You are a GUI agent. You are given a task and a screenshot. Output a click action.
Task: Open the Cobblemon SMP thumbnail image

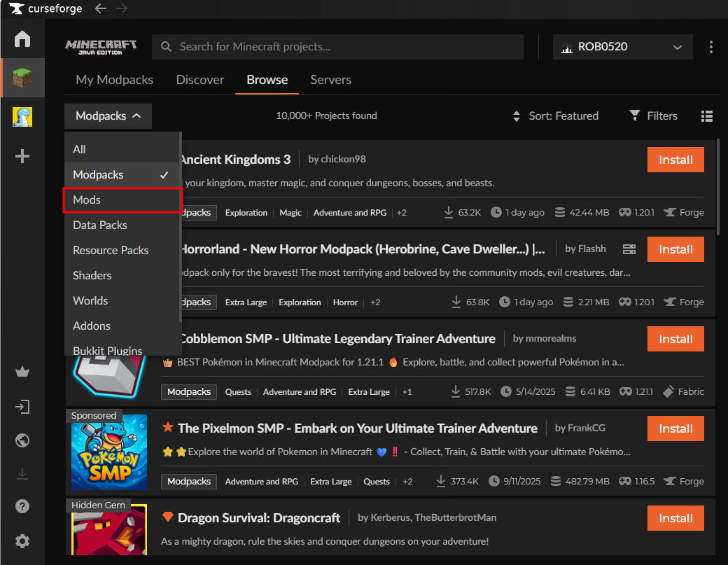point(109,377)
